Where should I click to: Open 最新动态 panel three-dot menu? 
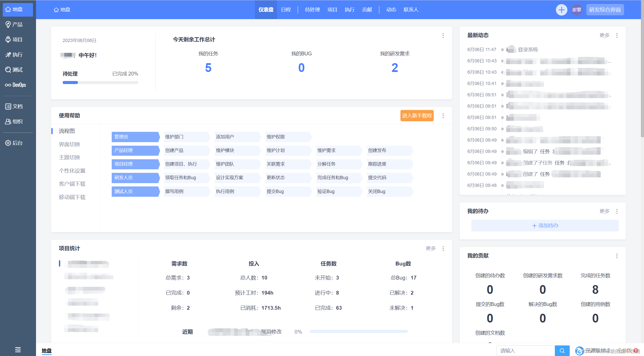(x=617, y=35)
